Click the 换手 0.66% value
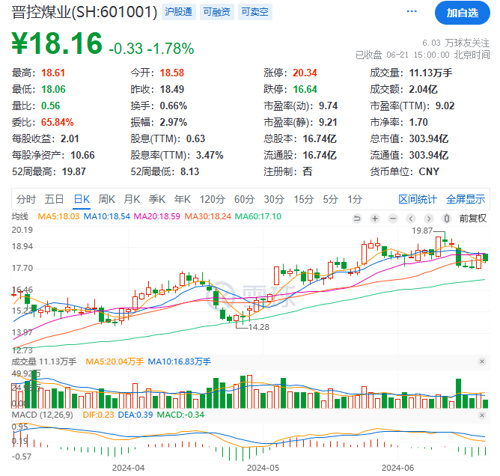Viewport: 500px width, 476px height. click(173, 106)
